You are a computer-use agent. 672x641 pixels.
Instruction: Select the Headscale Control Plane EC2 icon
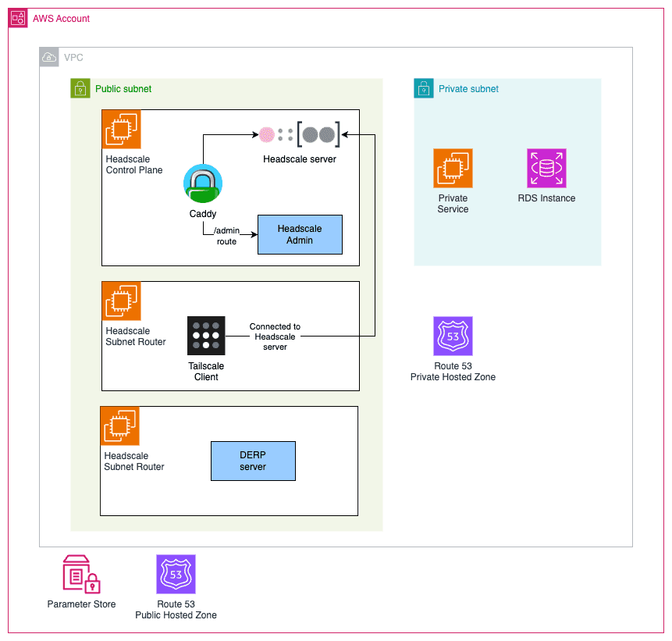click(122, 129)
